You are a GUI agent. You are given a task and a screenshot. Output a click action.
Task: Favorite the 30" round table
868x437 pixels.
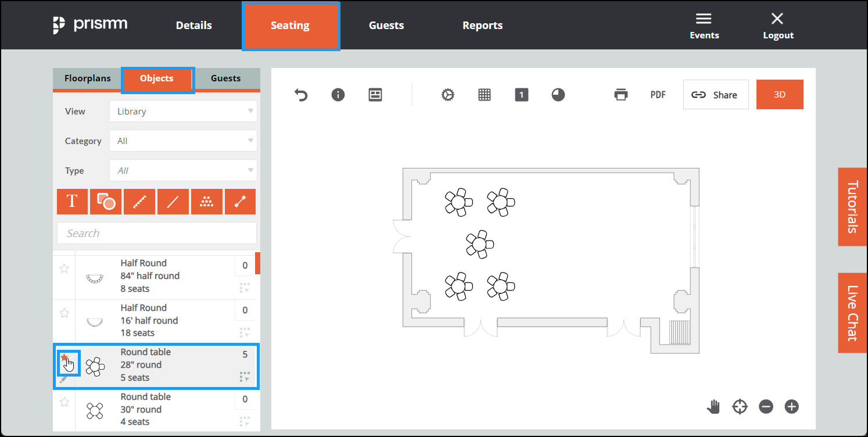pos(64,402)
